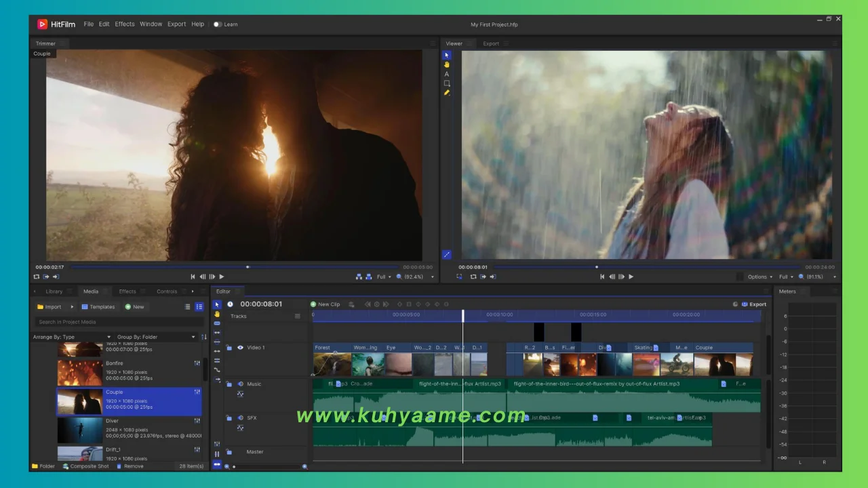Lock the Video 1 track
This screenshot has height=488, width=868.
(229, 348)
